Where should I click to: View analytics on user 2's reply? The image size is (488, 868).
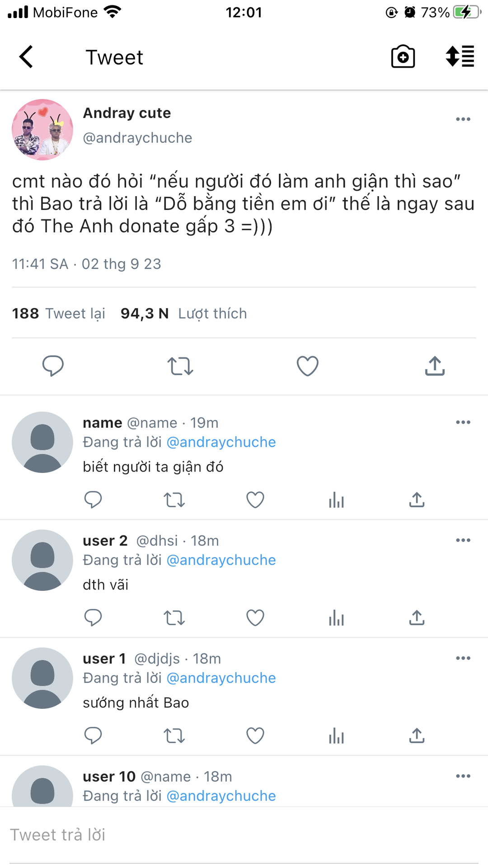tap(336, 618)
